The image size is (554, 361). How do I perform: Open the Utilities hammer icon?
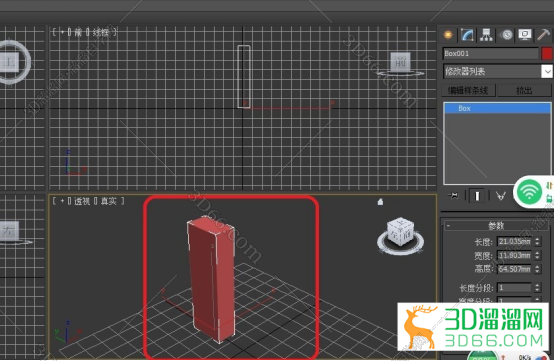click(544, 35)
